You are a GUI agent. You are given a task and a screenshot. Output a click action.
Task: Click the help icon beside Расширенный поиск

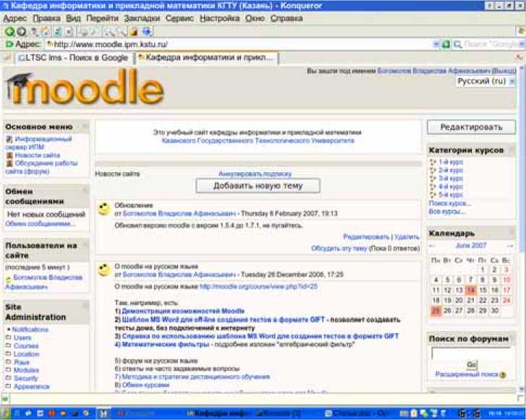pyautogui.click(x=503, y=374)
